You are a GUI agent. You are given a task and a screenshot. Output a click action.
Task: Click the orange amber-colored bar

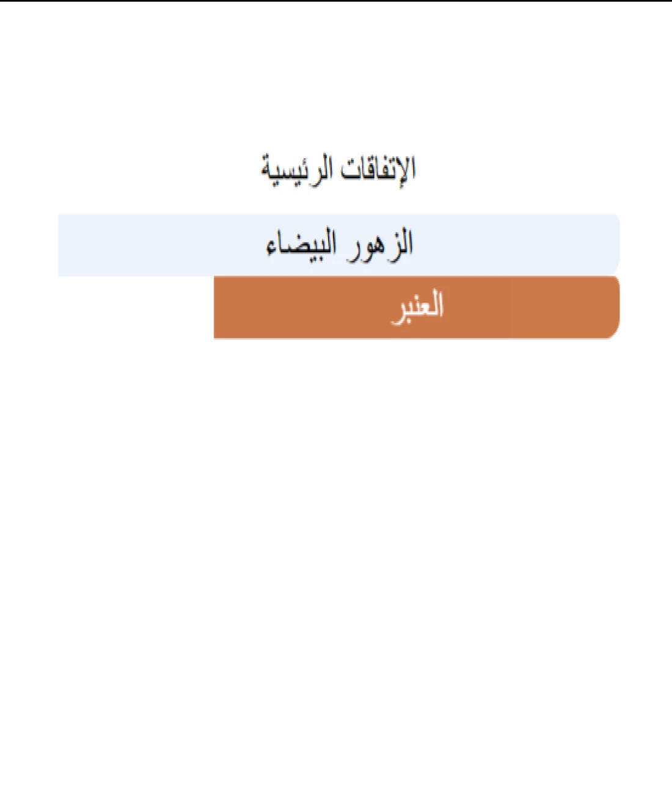click(417, 307)
